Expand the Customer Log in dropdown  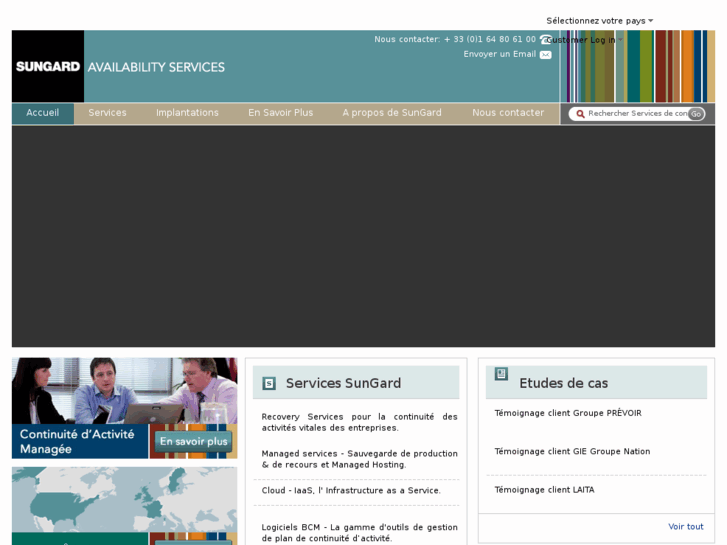(584, 40)
